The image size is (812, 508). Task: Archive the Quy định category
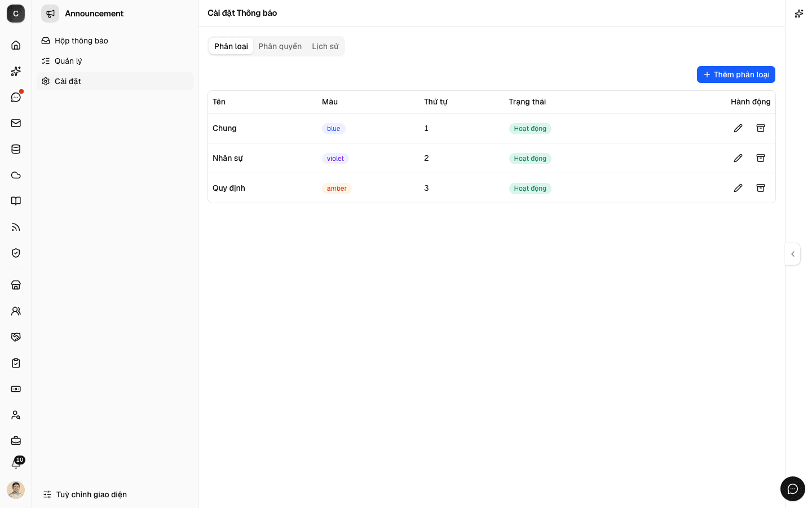[761, 188]
